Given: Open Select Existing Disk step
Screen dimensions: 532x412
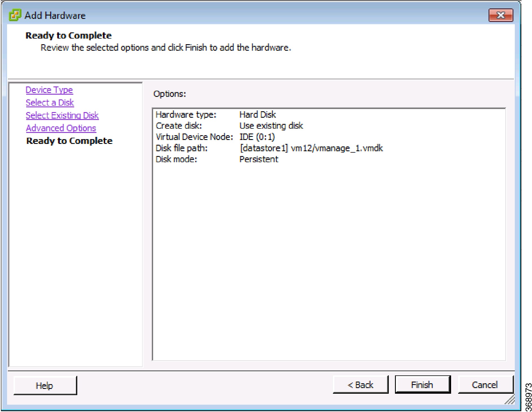Looking at the screenshot, I should tap(62, 115).
